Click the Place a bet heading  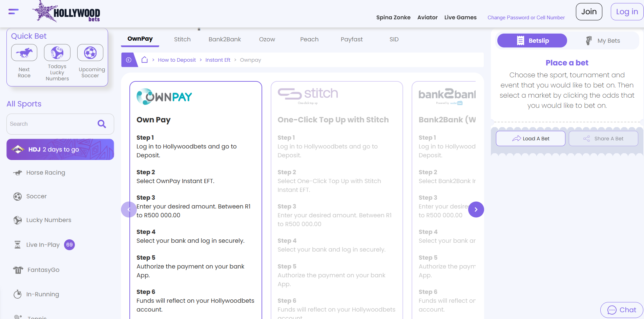click(567, 63)
